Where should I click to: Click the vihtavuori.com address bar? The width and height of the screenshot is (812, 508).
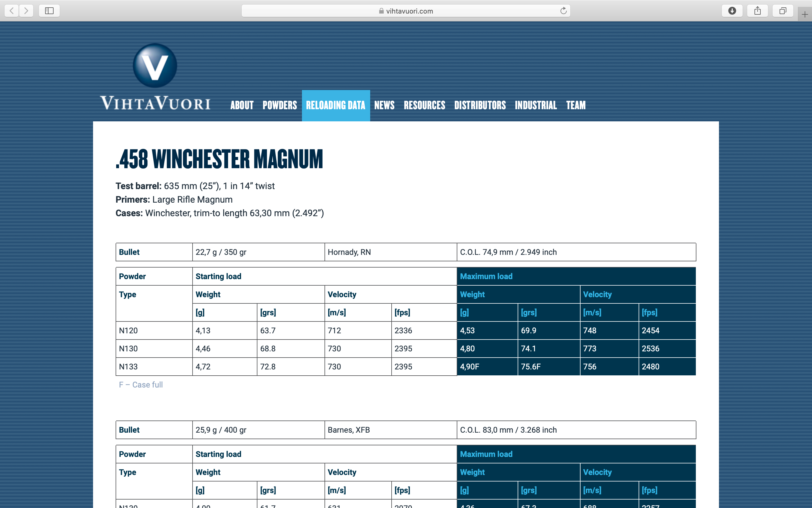(x=406, y=11)
